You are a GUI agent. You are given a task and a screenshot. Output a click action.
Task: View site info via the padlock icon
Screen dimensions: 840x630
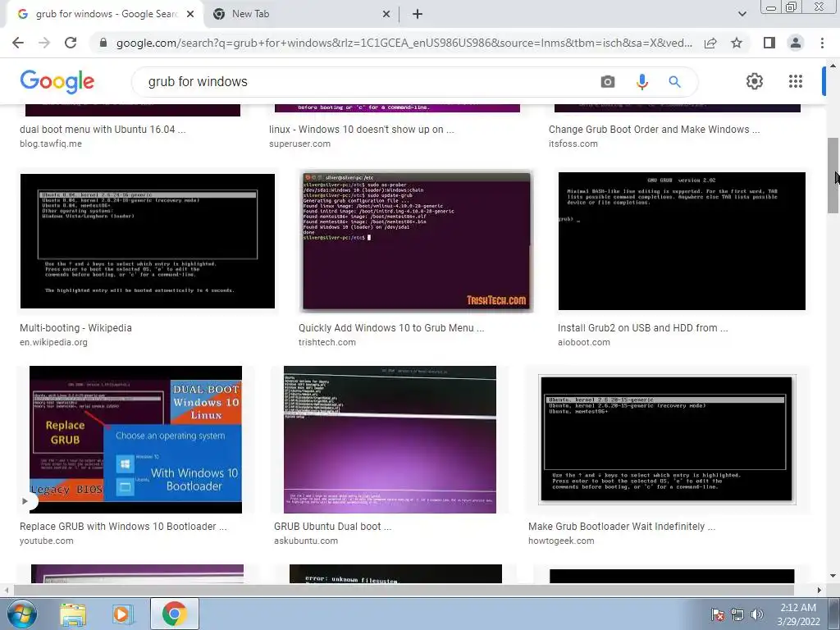pos(103,43)
